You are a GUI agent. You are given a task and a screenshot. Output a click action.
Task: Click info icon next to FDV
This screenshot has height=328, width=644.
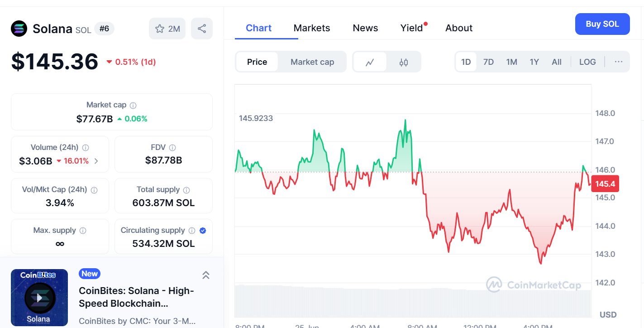click(172, 148)
